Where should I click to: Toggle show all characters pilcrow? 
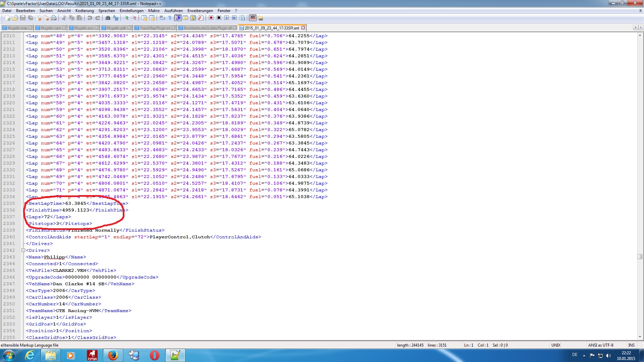click(x=170, y=18)
